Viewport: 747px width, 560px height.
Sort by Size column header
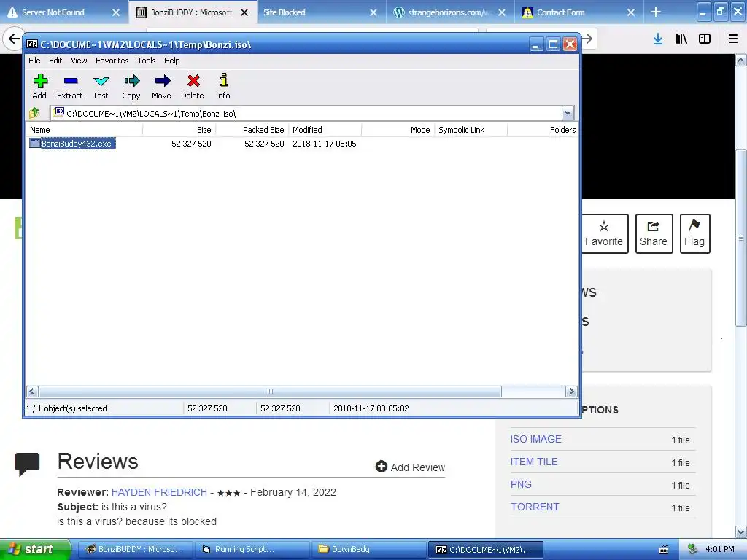[179, 130]
